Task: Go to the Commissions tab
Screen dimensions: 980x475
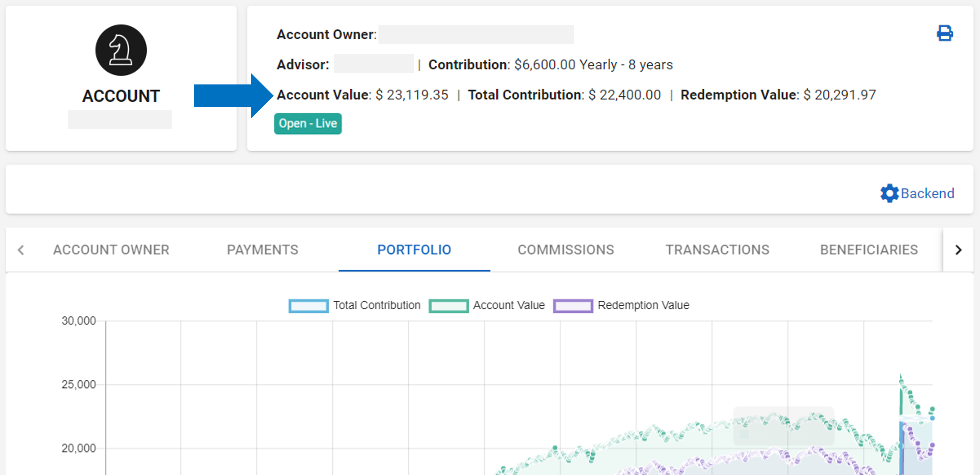Action: [566, 249]
